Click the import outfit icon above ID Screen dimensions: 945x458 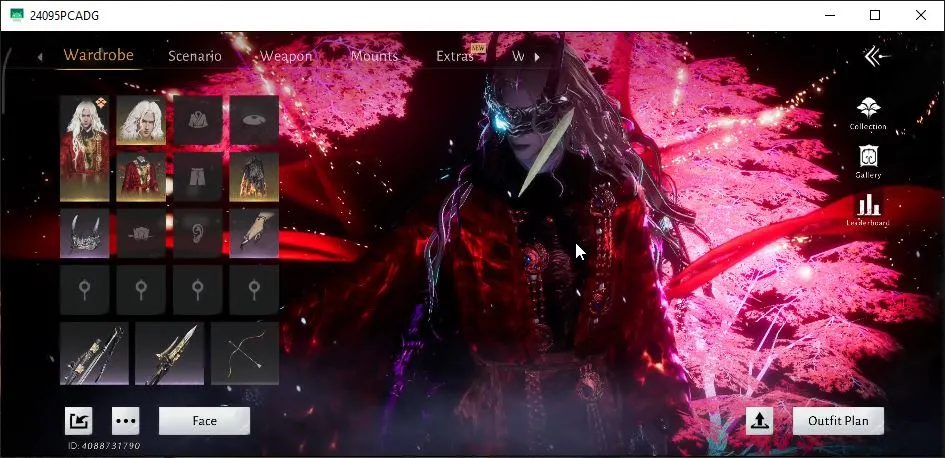tap(78, 421)
